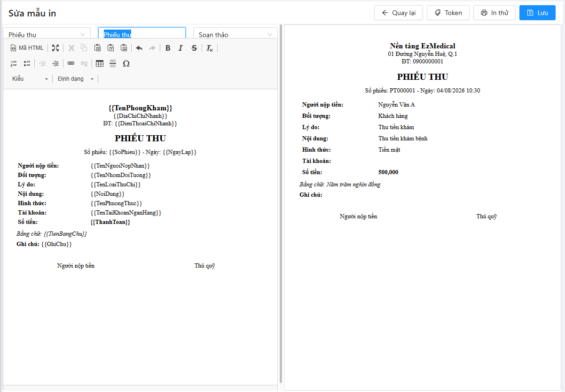Click the Redo arrow icon
565x392 pixels.
[152, 48]
